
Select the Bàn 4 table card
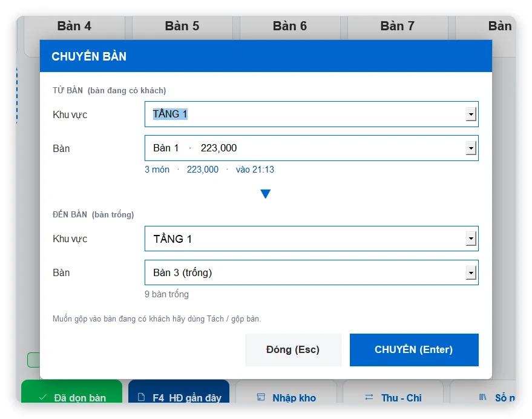pyautogui.click(x=74, y=27)
